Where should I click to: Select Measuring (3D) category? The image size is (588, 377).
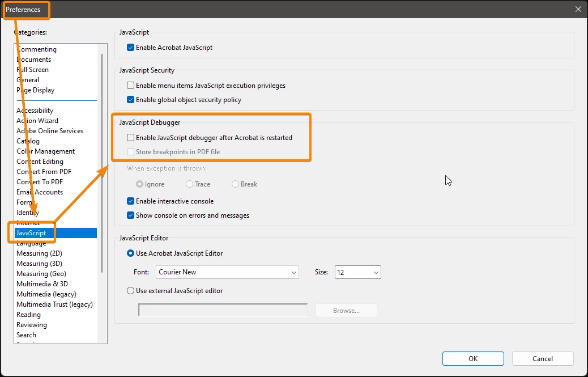40,264
